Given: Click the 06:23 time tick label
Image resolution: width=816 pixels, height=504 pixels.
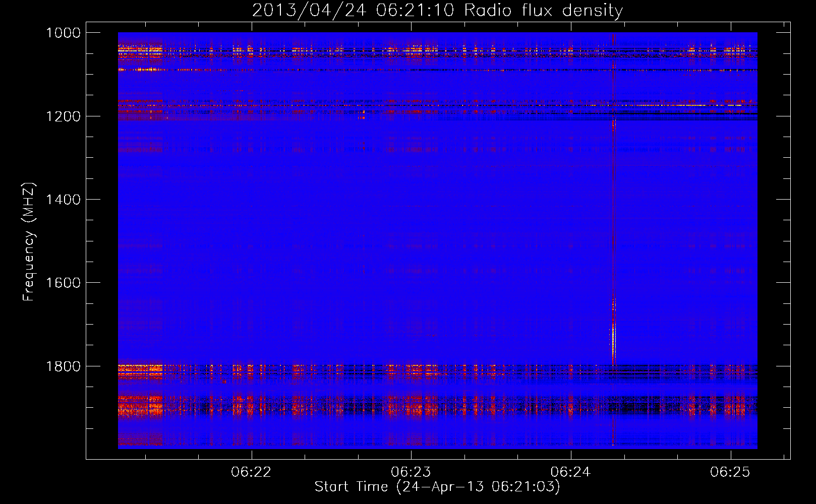Looking at the screenshot, I should 411,472.
